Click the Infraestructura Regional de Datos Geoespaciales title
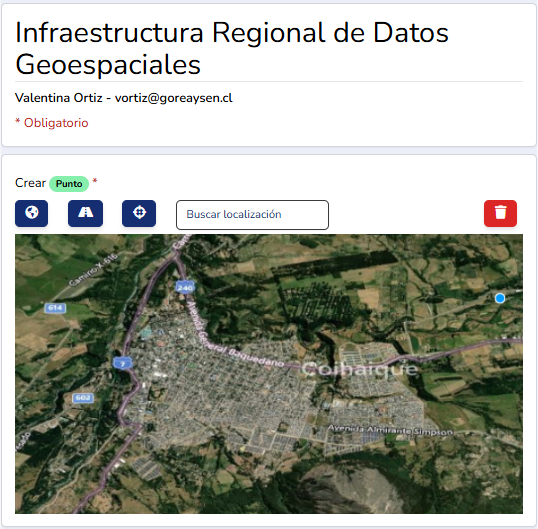Viewport: 538px width, 529px height. (232, 48)
